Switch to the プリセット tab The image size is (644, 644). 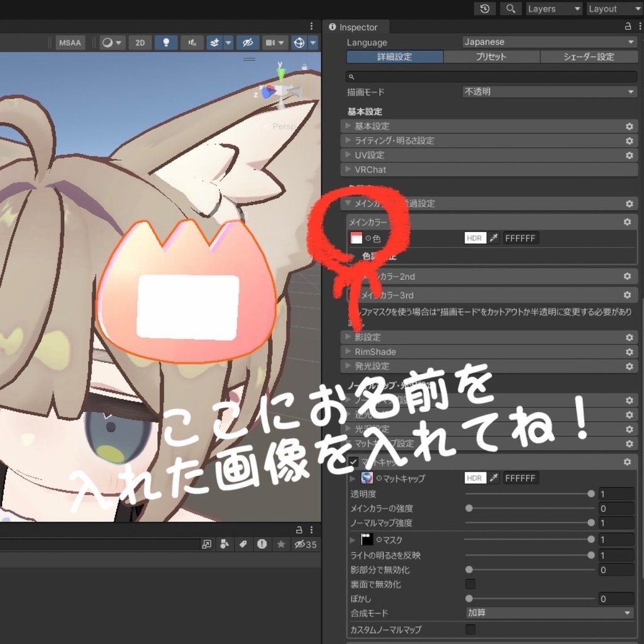click(x=492, y=57)
